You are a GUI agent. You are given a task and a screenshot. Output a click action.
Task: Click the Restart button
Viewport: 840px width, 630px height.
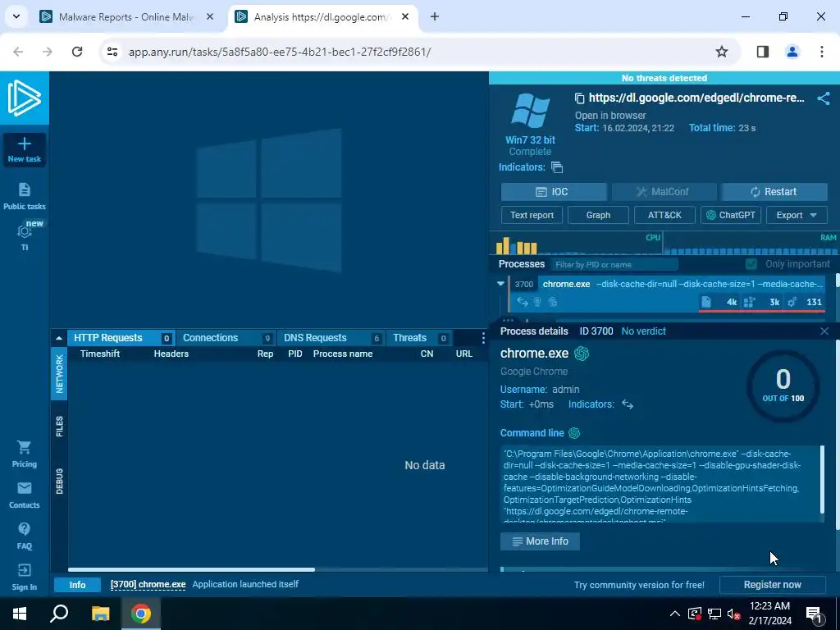click(x=774, y=192)
